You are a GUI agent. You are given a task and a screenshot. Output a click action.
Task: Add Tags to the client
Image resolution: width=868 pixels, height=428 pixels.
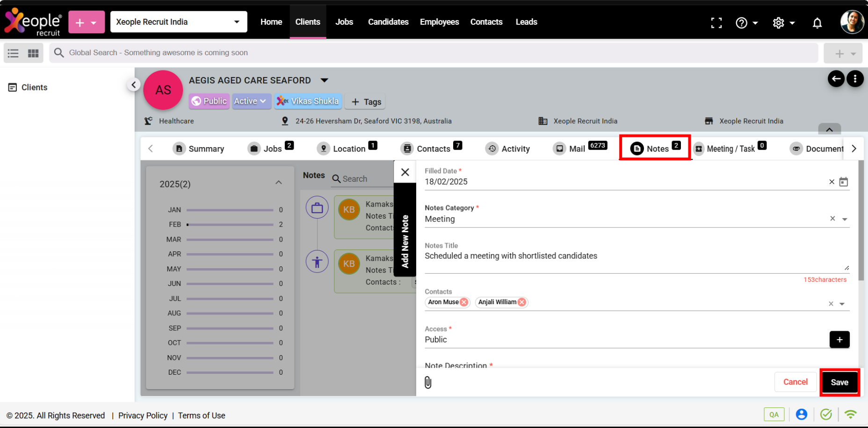[x=366, y=102]
